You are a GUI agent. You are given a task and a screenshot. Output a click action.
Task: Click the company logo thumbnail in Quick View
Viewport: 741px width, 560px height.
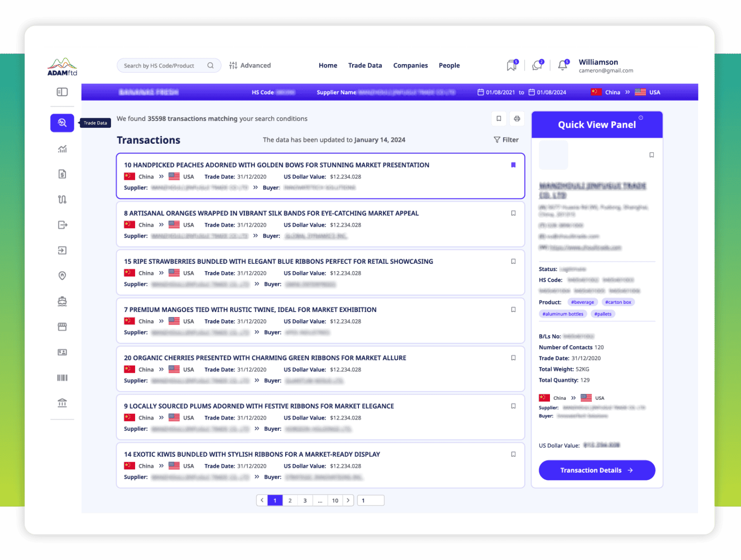(x=553, y=155)
